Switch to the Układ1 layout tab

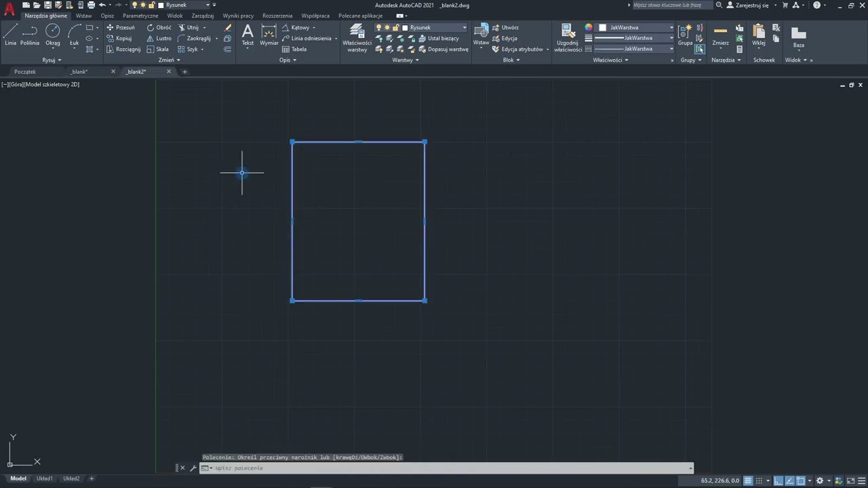[45, 479]
